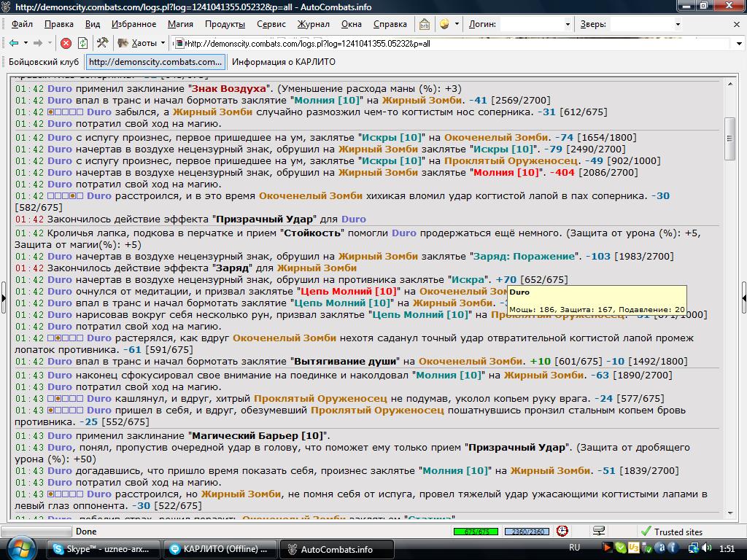747x560 pixels.
Task: Click the blue 'i' info tray icon
Action: coord(673,548)
